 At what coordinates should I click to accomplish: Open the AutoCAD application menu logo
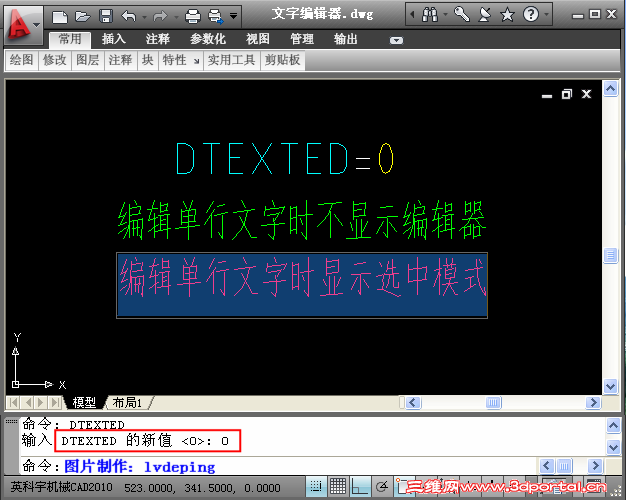22,25
